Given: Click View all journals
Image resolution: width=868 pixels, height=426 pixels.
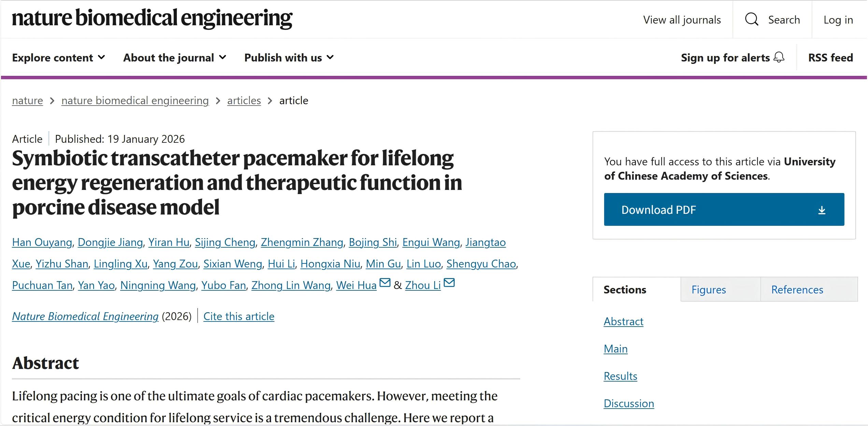Looking at the screenshot, I should pos(682,20).
